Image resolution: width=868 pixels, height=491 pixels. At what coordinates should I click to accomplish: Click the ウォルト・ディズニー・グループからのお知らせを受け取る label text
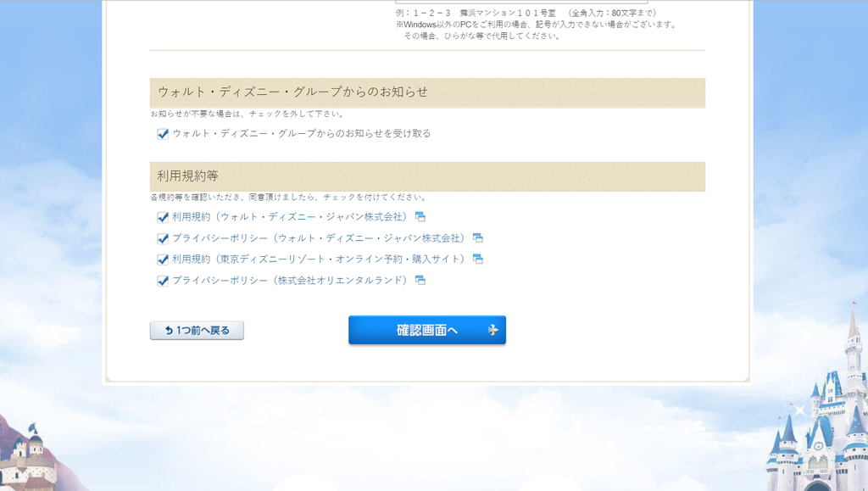coord(301,133)
